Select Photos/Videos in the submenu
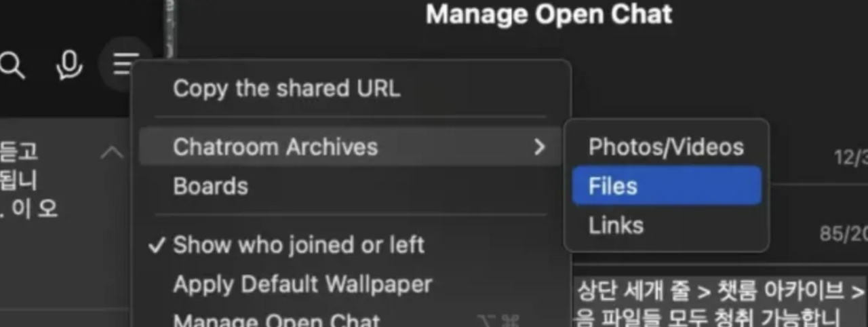The image size is (868, 327). point(667,147)
